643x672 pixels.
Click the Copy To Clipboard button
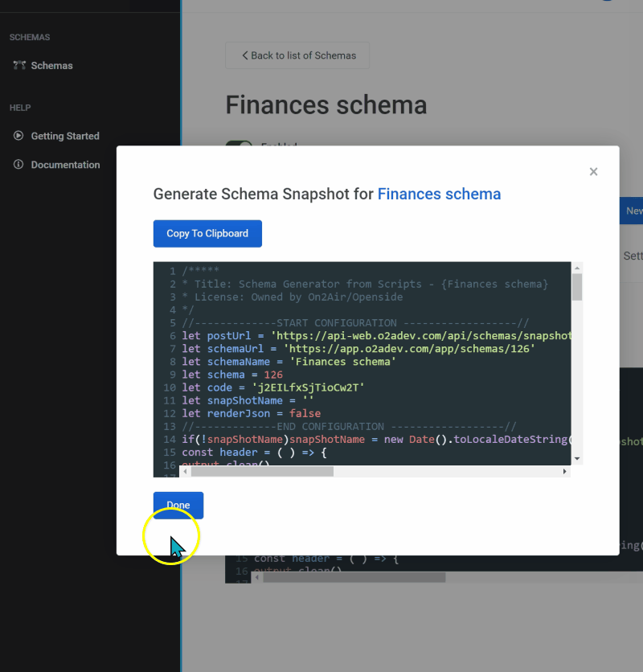(x=207, y=233)
